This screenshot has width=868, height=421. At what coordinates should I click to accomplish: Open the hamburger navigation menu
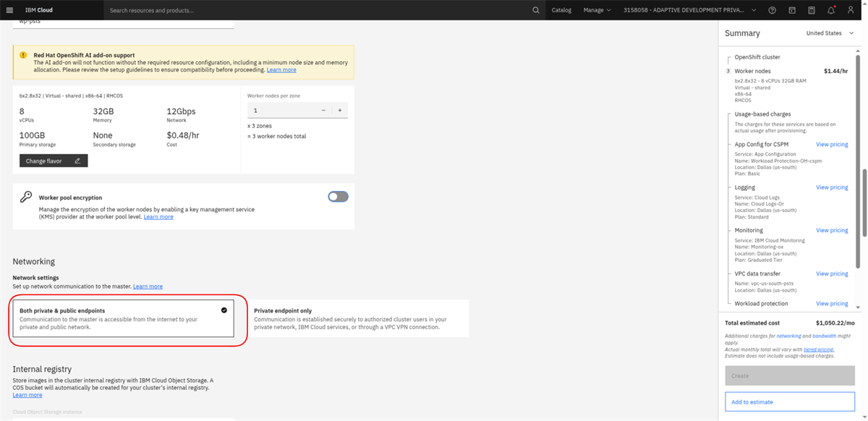(x=9, y=10)
